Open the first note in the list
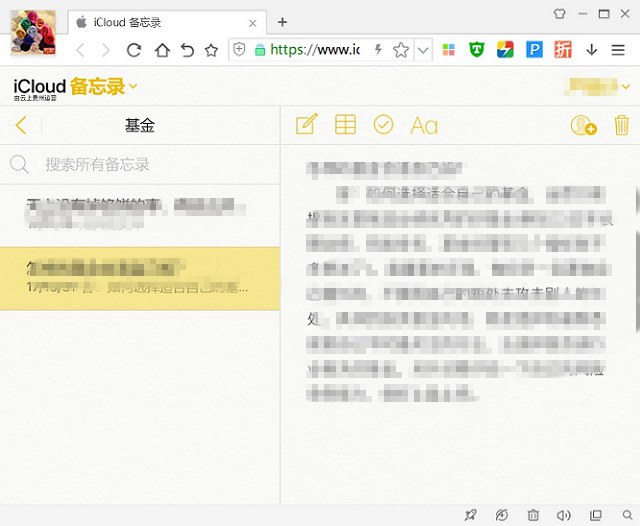This screenshot has width=640, height=526. click(x=140, y=215)
